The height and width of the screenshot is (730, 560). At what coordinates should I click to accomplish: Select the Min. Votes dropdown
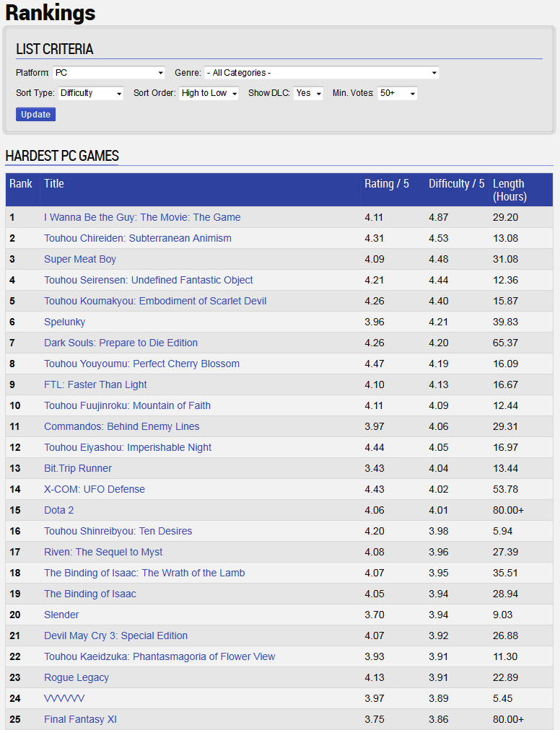[x=397, y=93]
